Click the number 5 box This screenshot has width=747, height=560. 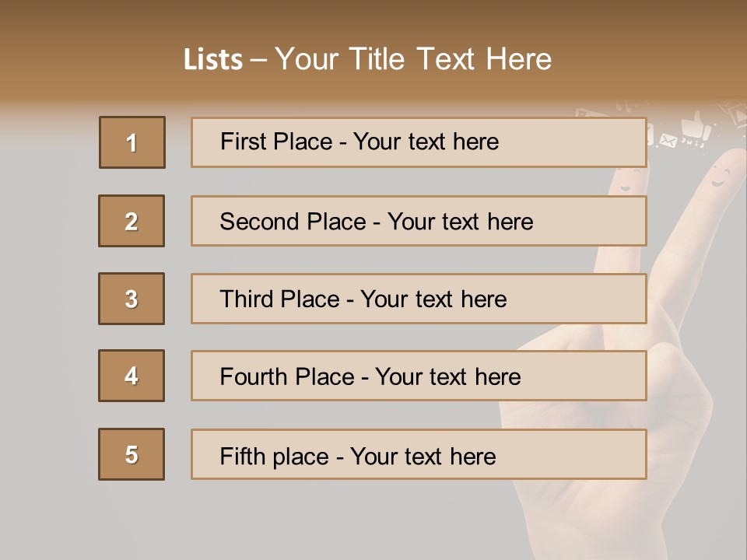point(132,454)
